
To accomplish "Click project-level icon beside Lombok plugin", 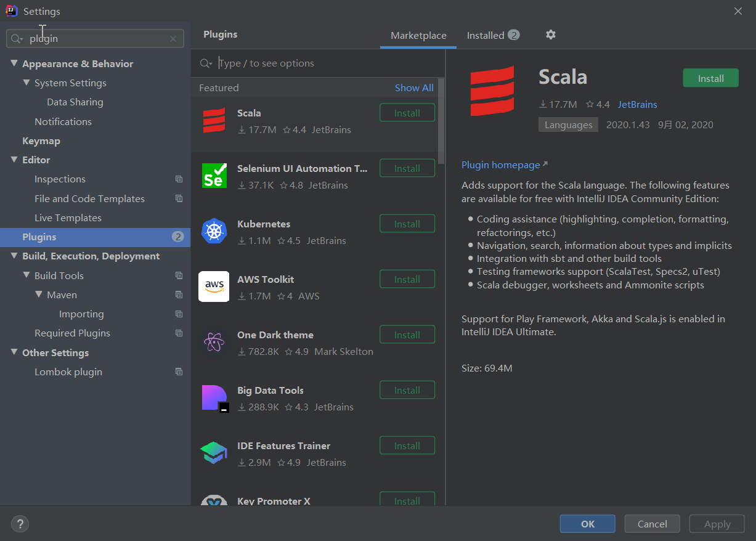I will (179, 372).
